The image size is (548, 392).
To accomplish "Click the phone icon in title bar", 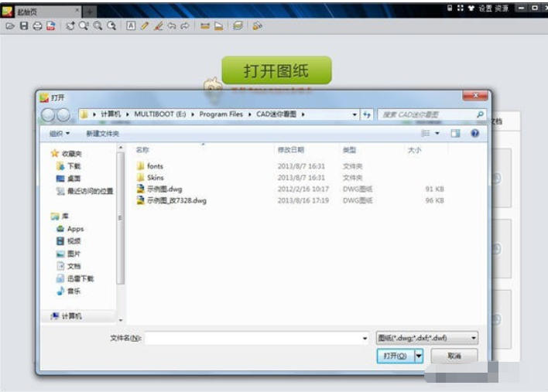I will 450,8.
